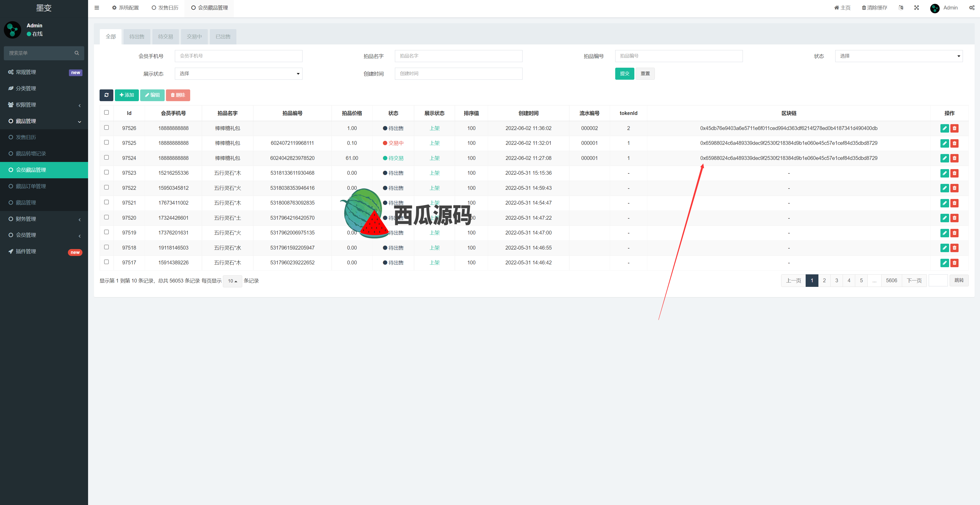
Task: Check the checkbox for row 97517
Action: (x=106, y=262)
